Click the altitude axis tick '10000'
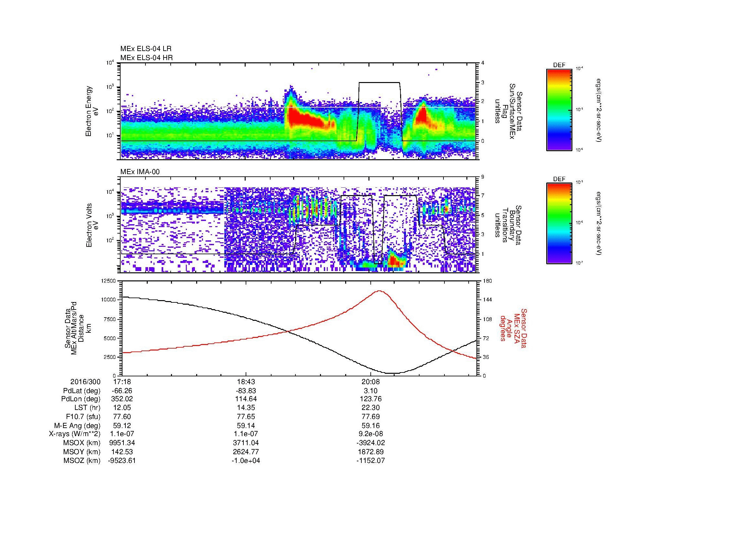756x534 pixels. tap(109, 300)
